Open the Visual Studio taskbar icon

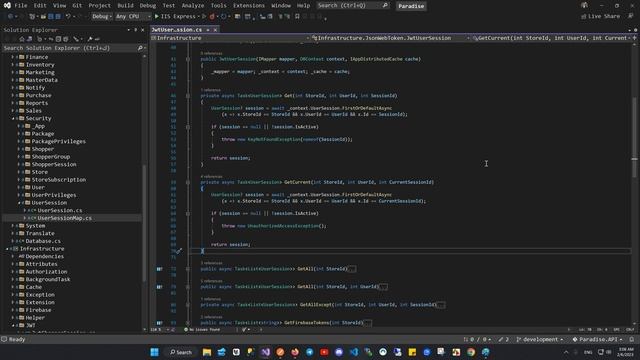pos(266,352)
